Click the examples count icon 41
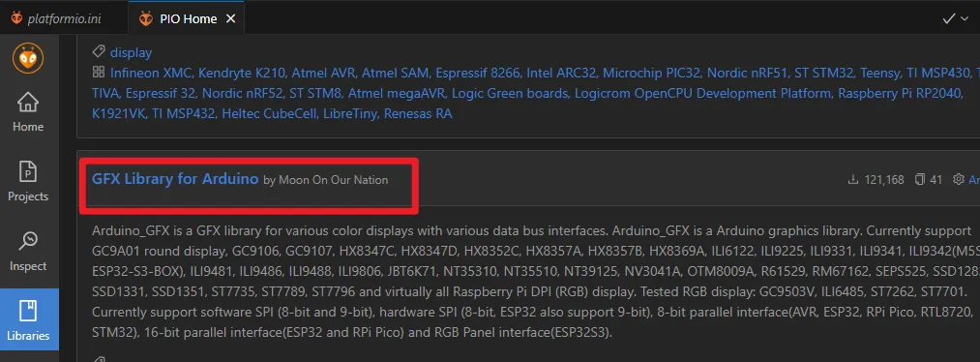The width and height of the screenshot is (980, 362). 919,180
